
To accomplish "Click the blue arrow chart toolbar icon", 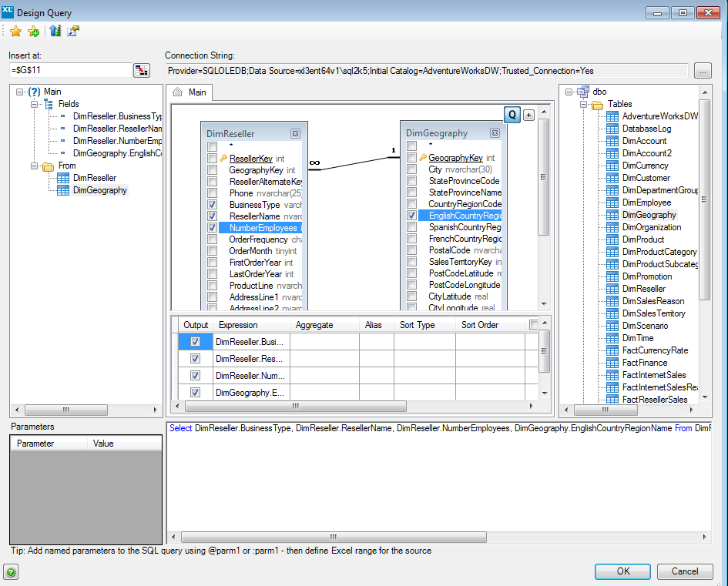I will [x=55, y=31].
